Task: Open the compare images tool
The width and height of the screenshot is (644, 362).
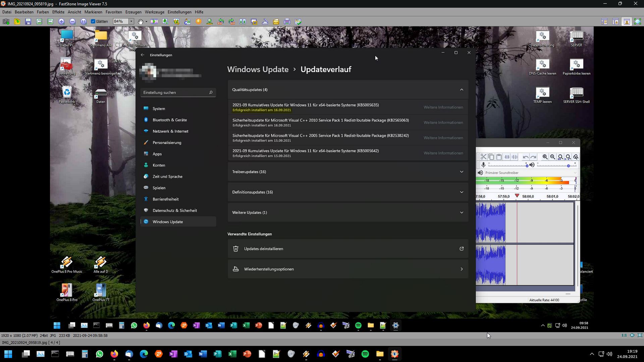Action: point(243,21)
